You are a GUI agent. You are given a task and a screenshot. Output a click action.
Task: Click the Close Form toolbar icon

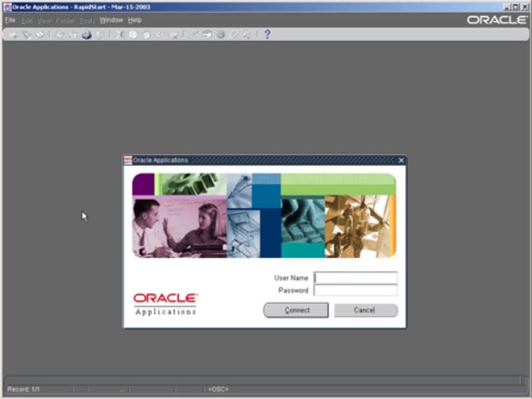100,35
